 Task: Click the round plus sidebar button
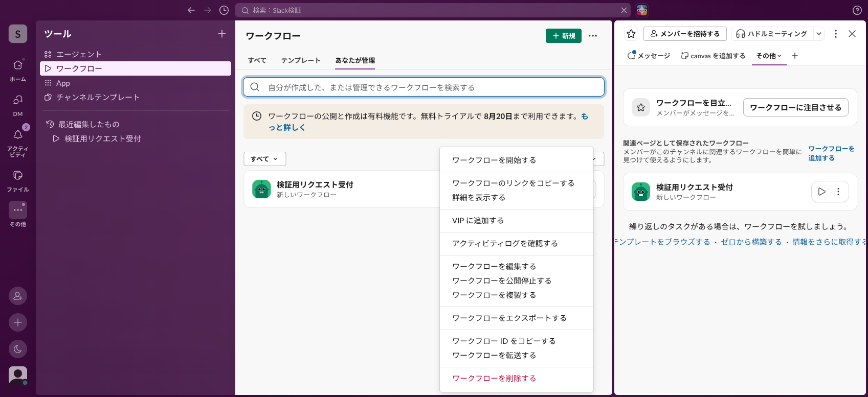[x=18, y=322]
